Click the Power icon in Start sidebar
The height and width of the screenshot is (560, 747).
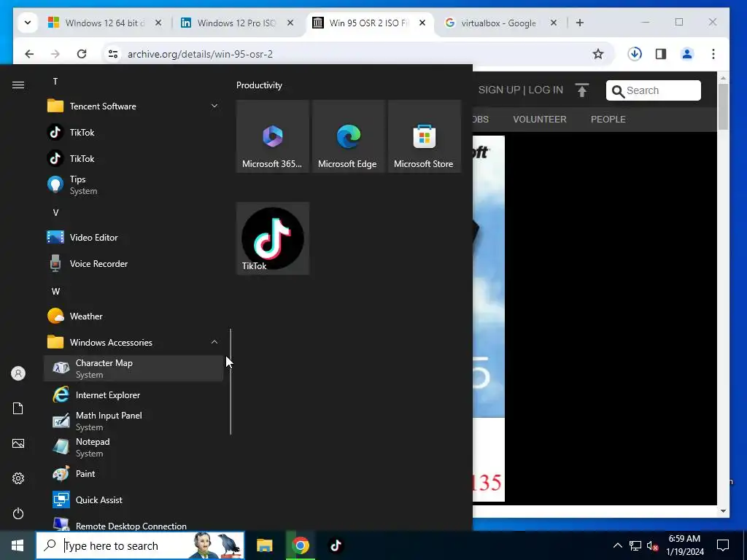click(18, 513)
